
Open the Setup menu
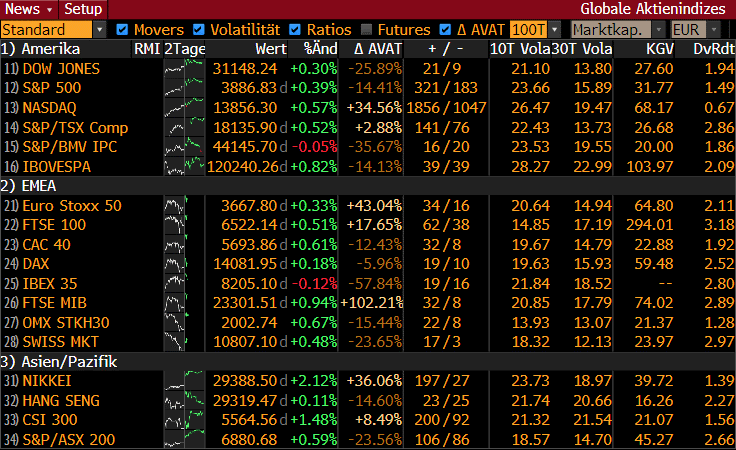click(83, 9)
